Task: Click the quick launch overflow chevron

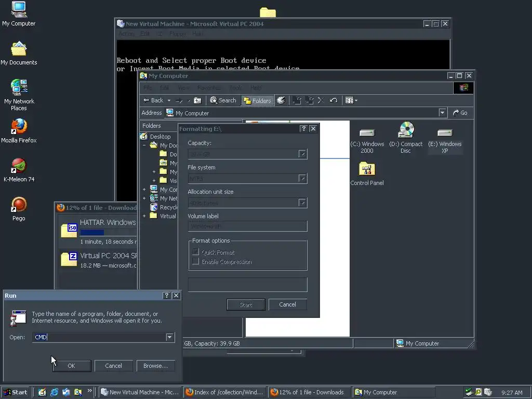Action: [89, 391]
